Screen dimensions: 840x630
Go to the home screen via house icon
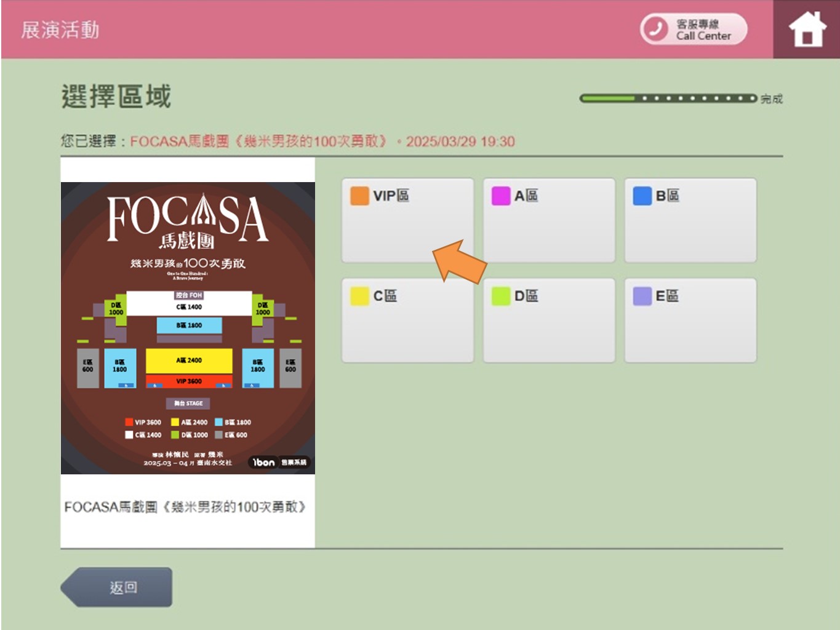coord(807,30)
